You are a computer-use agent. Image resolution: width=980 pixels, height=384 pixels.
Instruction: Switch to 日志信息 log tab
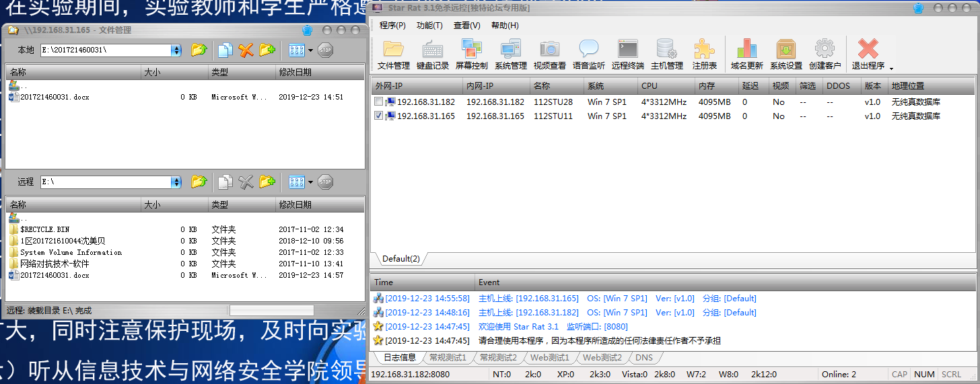pos(400,358)
